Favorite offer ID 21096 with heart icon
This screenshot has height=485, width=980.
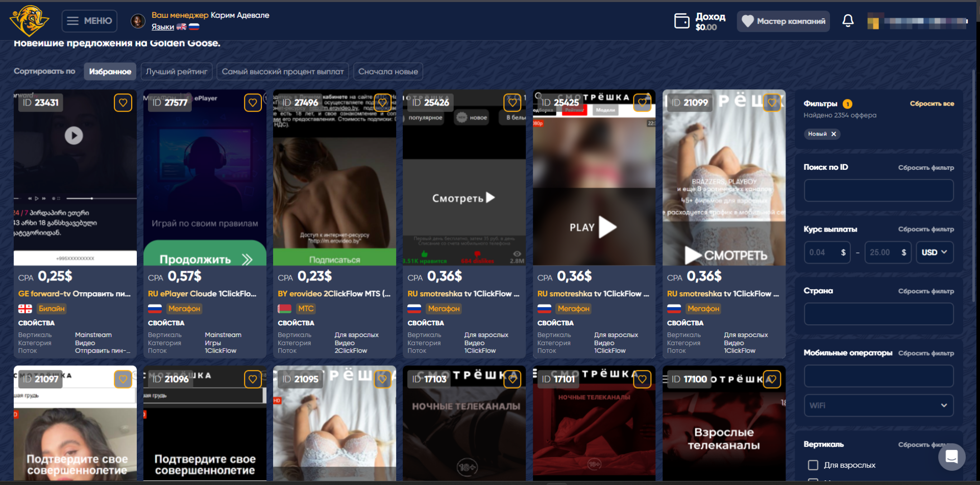tap(253, 379)
